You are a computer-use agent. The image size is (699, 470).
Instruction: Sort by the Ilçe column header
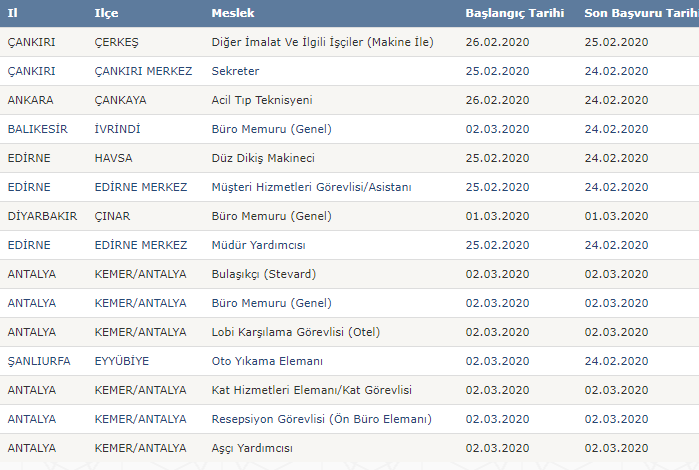[x=106, y=13]
